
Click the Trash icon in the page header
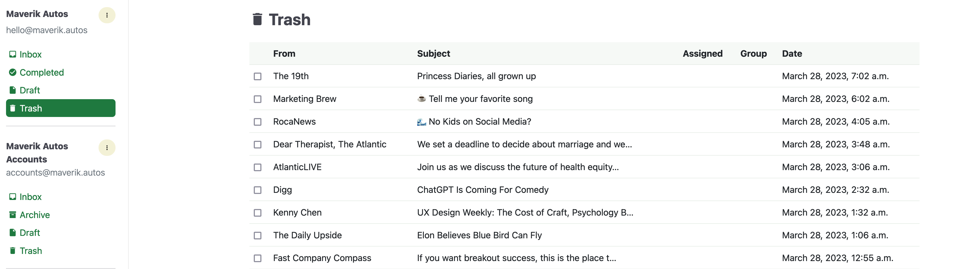click(x=258, y=19)
